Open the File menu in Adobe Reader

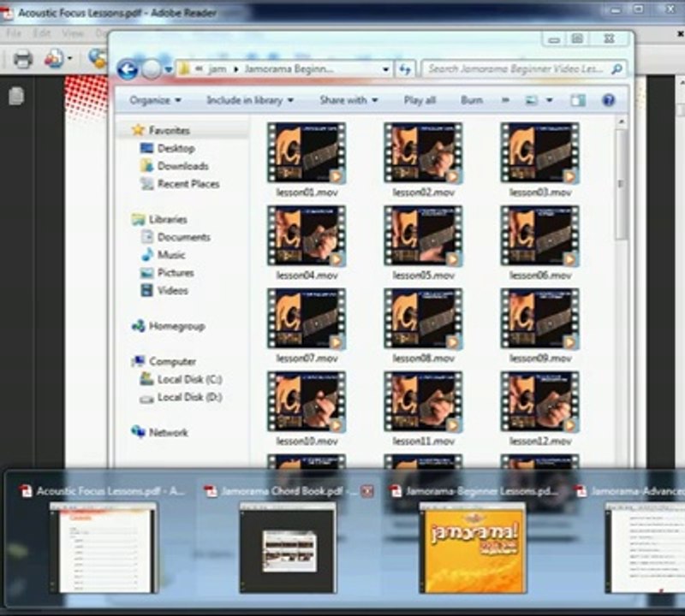tap(13, 33)
